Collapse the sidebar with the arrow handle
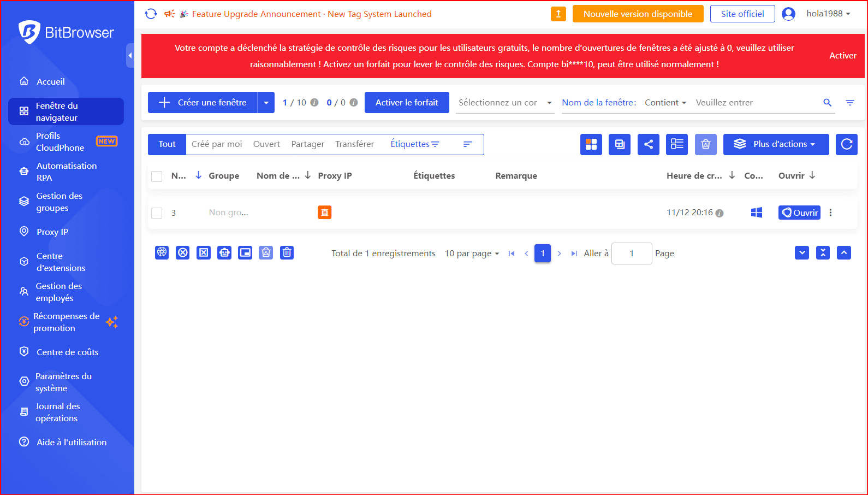The width and height of the screenshot is (868, 495). point(130,55)
